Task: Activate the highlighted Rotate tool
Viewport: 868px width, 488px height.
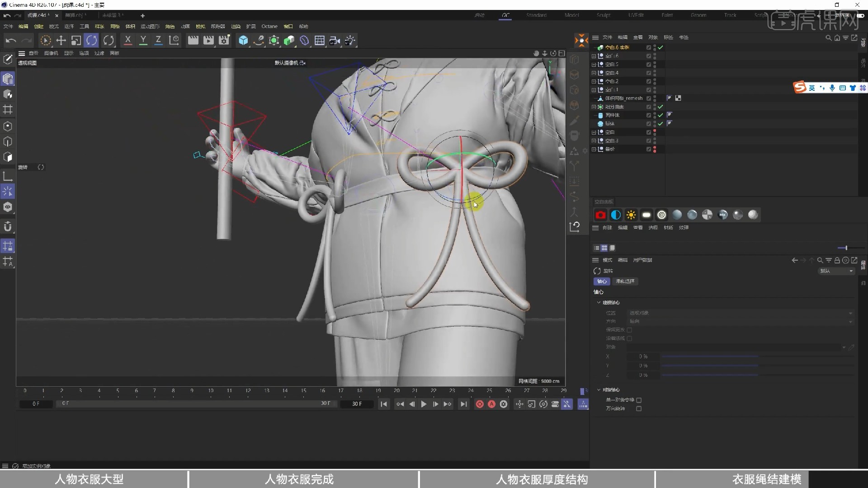Action: [x=91, y=41]
